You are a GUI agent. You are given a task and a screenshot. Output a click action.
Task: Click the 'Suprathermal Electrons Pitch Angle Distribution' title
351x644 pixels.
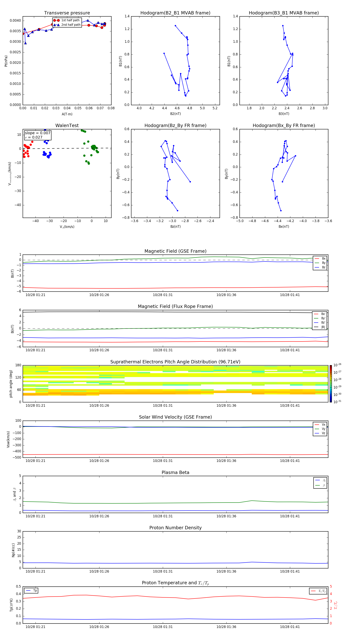click(175, 362)
